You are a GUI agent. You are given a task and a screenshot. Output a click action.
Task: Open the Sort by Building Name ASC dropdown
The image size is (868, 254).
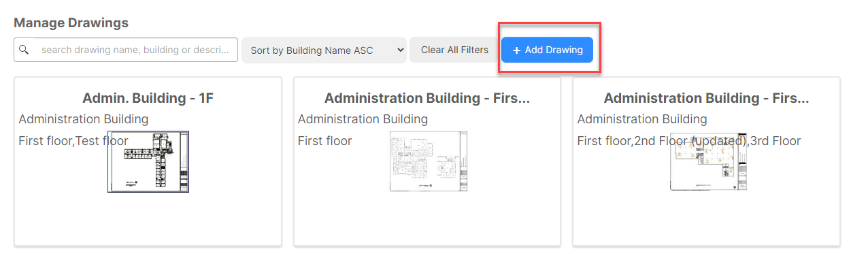[324, 50]
